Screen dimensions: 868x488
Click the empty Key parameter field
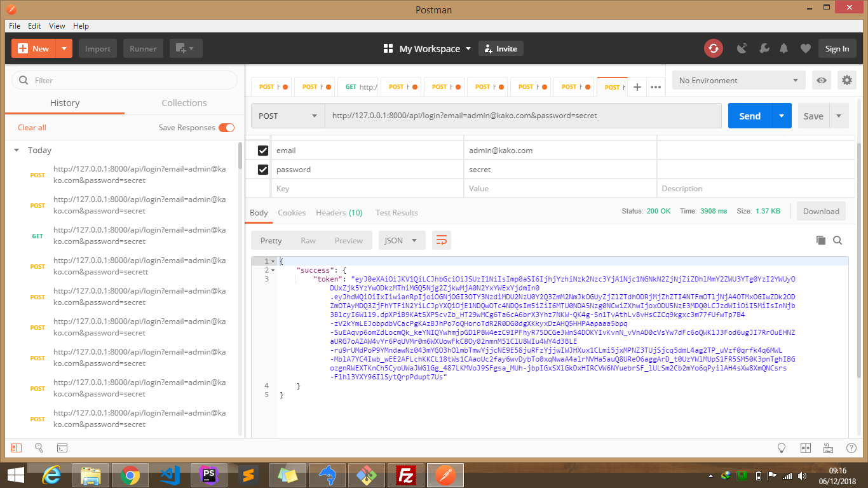point(367,189)
